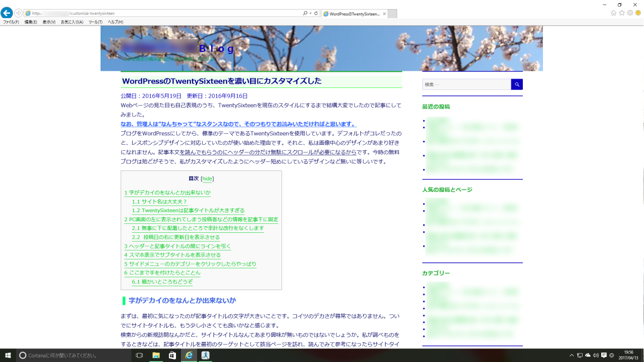This screenshot has width=644, height=362.
Task: Open TOC entry 2 PC画面の左に表示されてしまう投稿者
Action: 201,219
